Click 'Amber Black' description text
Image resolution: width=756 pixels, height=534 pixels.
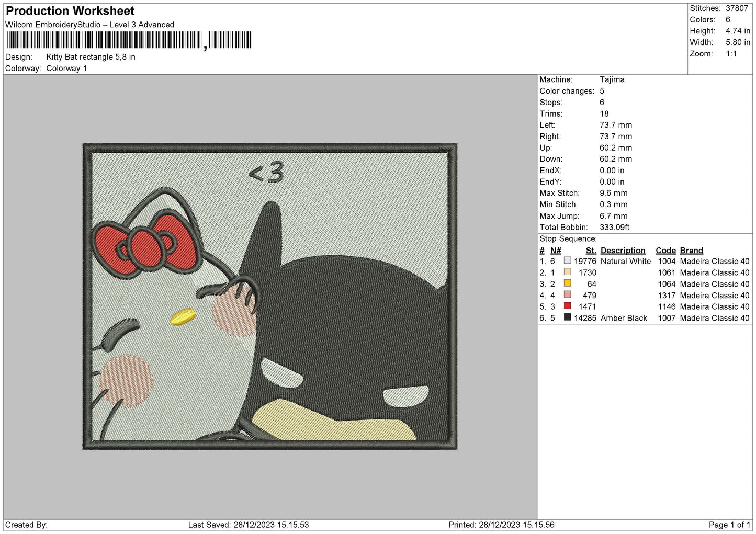pos(624,318)
